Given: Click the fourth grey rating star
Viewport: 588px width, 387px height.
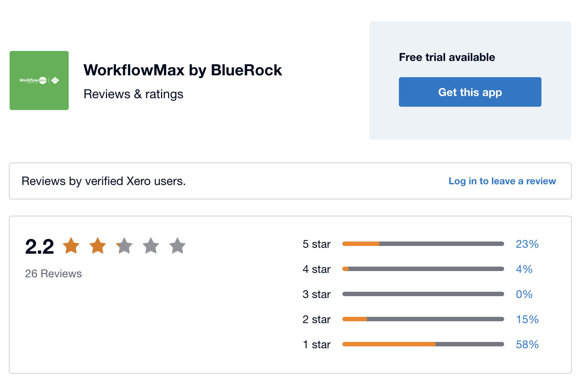Looking at the screenshot, I should [x=151, y=246].
